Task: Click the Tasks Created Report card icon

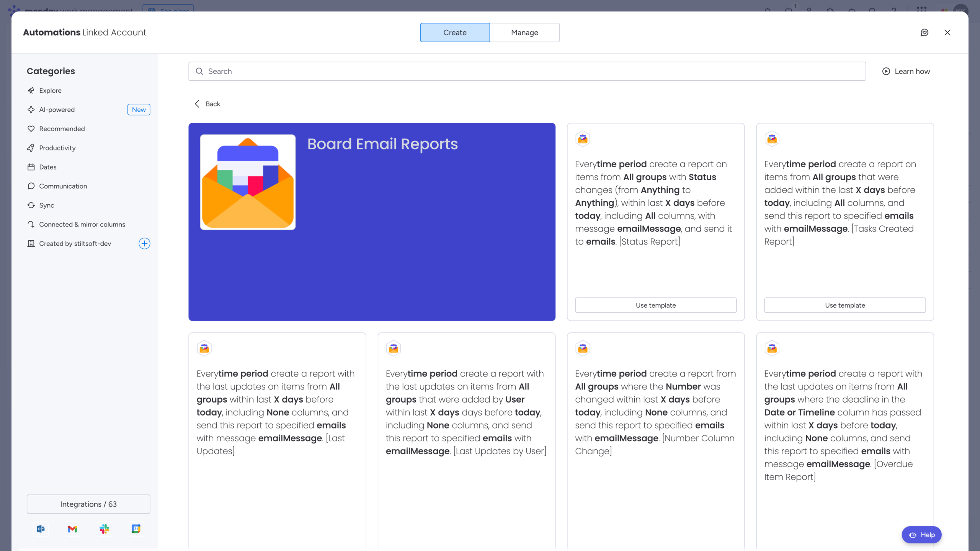Action: 772,139
